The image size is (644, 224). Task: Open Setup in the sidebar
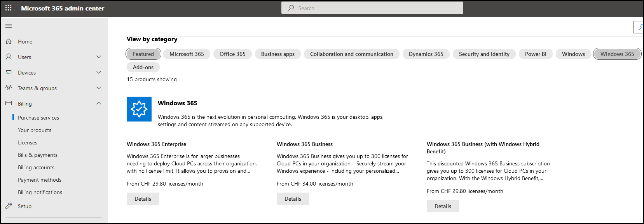click(24, 206)
